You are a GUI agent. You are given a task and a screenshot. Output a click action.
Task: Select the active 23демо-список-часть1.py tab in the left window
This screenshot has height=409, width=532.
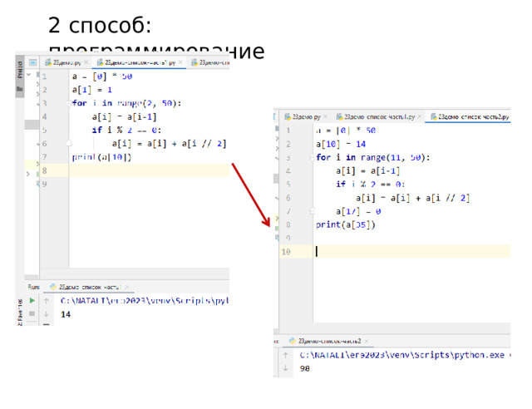(140, 62)
